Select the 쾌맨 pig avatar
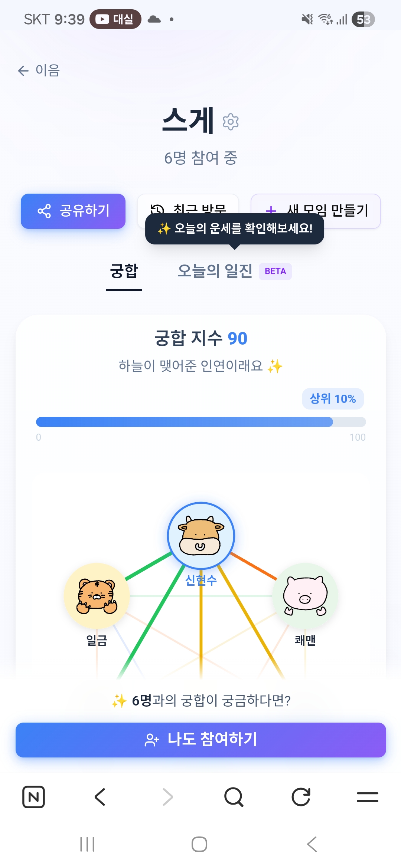Screen dimensions: 401x868 [305, 596]
